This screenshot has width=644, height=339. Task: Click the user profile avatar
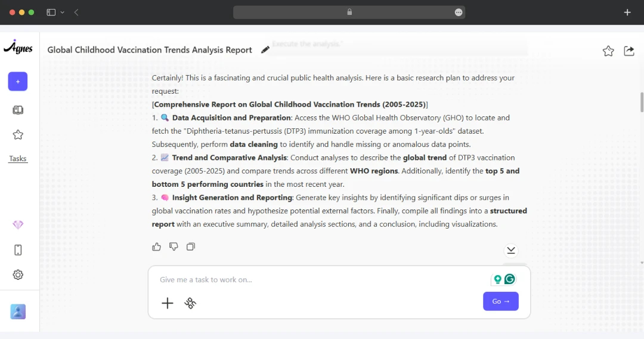[18, 312]
